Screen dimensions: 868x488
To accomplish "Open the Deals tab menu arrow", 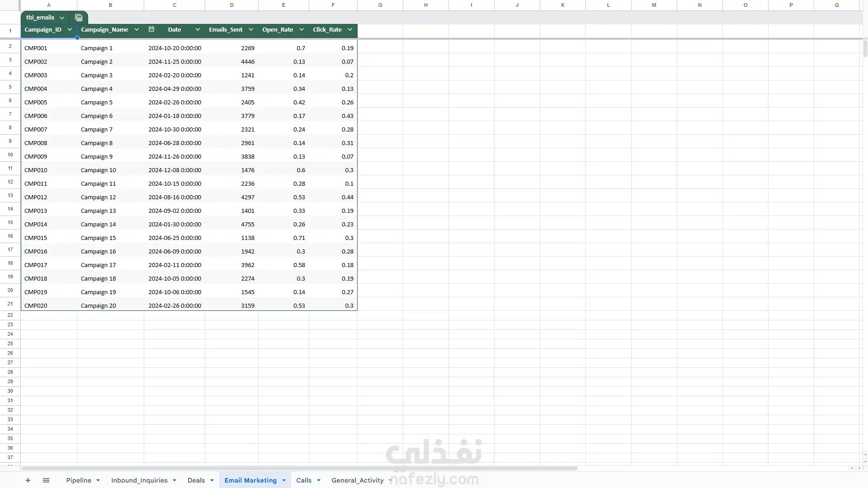I will click(212, 480).
